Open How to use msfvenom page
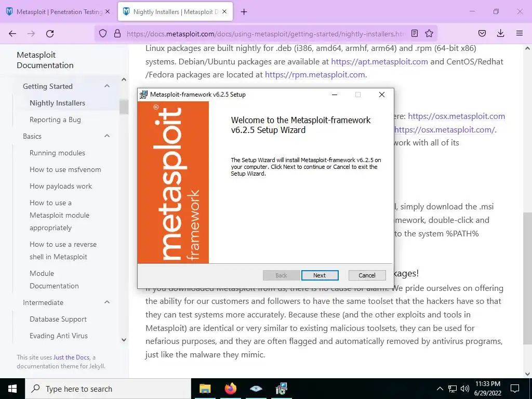532x399 pixels. [x=65, y=170]
